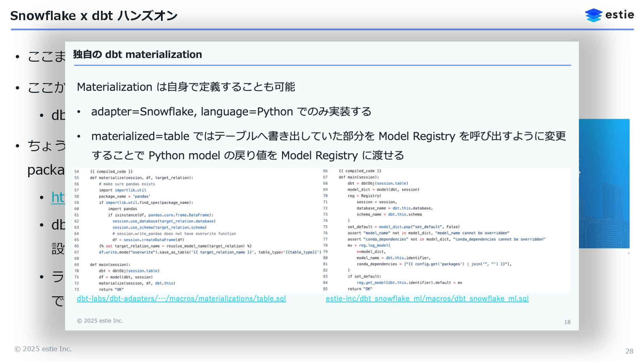The height and width of the screenshot is (362, 644).
Task: Open the estie-inc/dbt_snowflake_ml macro link
Action: pos(427,299)
